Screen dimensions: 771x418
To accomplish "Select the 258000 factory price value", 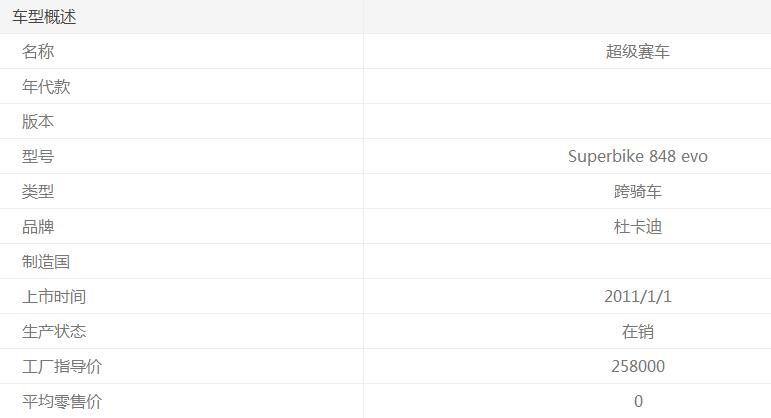I will click(x=637, y=367).
